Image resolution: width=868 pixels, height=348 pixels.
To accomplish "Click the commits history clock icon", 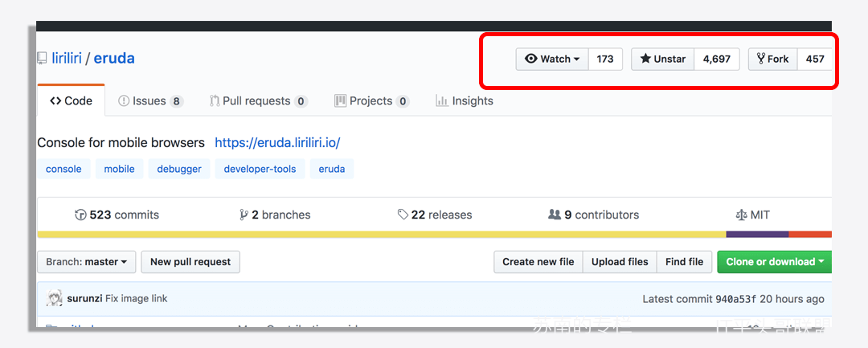I will point(81,215).
